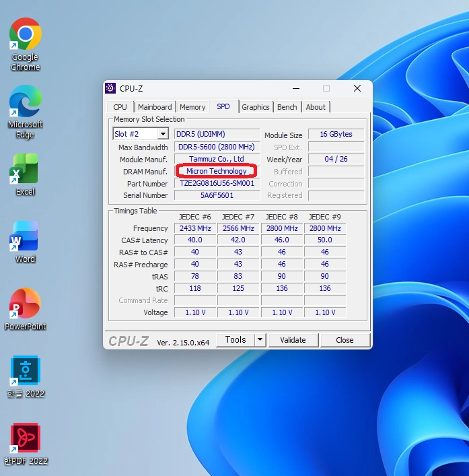Click the Close button in CPU-Z
The height and width of the screenshot is (476, 469).
[345, 340]
